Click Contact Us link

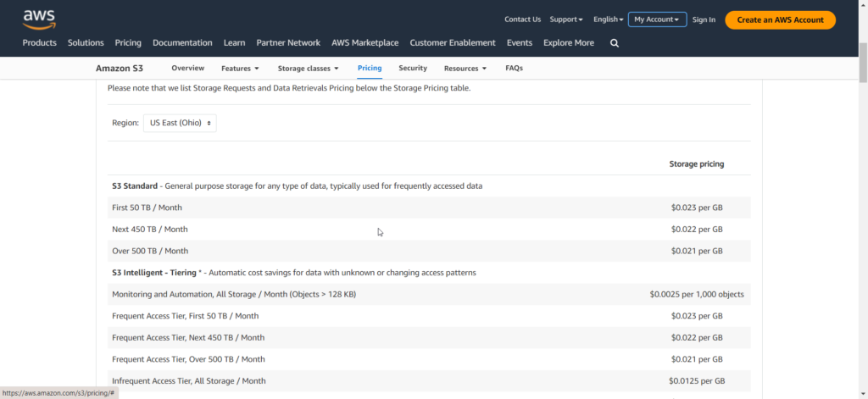[522, 19]
